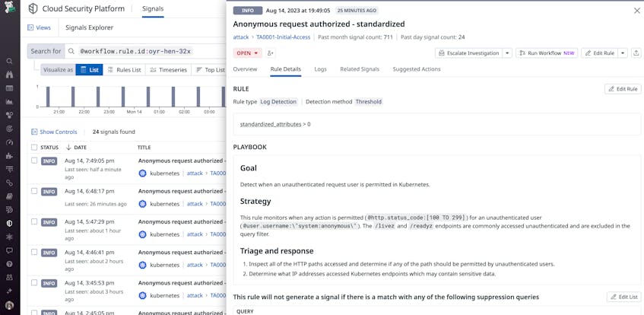Check the box for Aug 14, 5:47:29 pm signal
Screen dimensions: 644x315
34,221
